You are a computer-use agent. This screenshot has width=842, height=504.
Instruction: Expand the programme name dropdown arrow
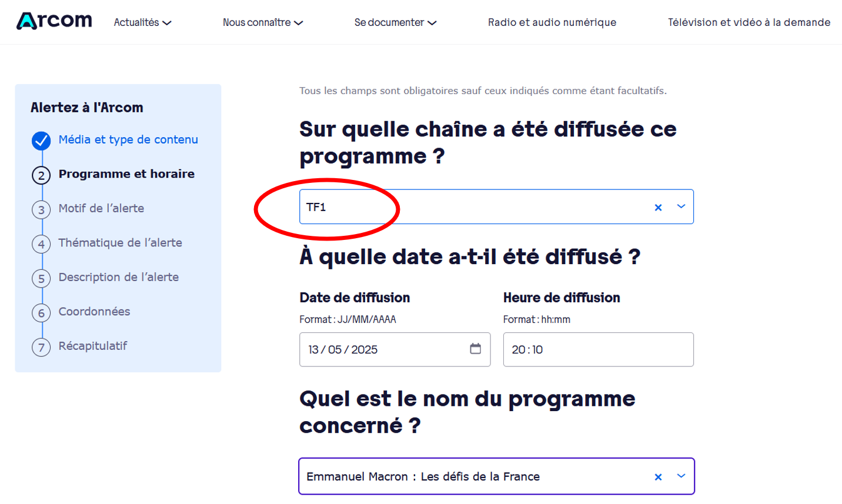tap(681, 476)
